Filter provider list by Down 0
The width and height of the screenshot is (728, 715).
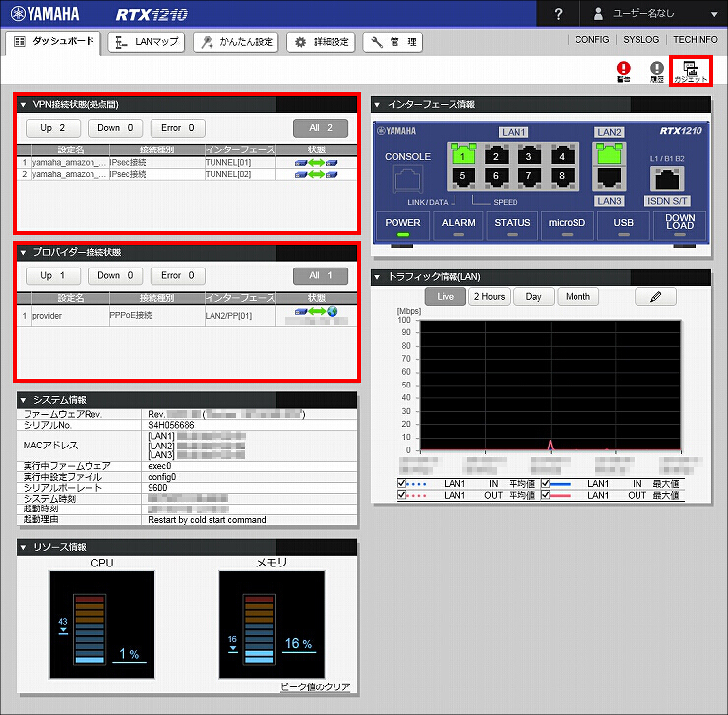tap(115, 275)
